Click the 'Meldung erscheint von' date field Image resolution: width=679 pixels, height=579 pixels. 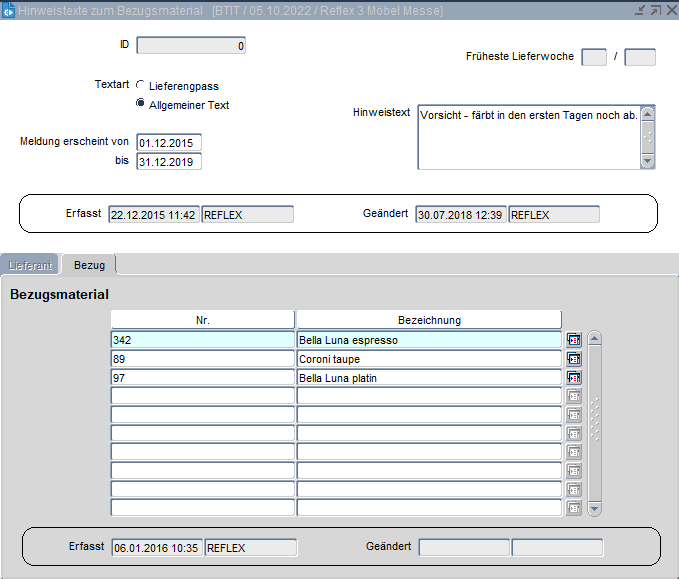[169, 143]
